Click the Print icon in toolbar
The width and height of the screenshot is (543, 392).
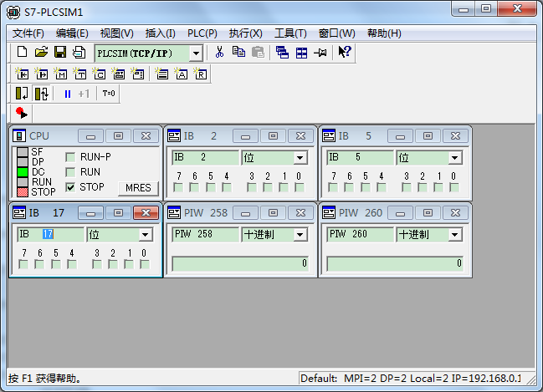79,53
